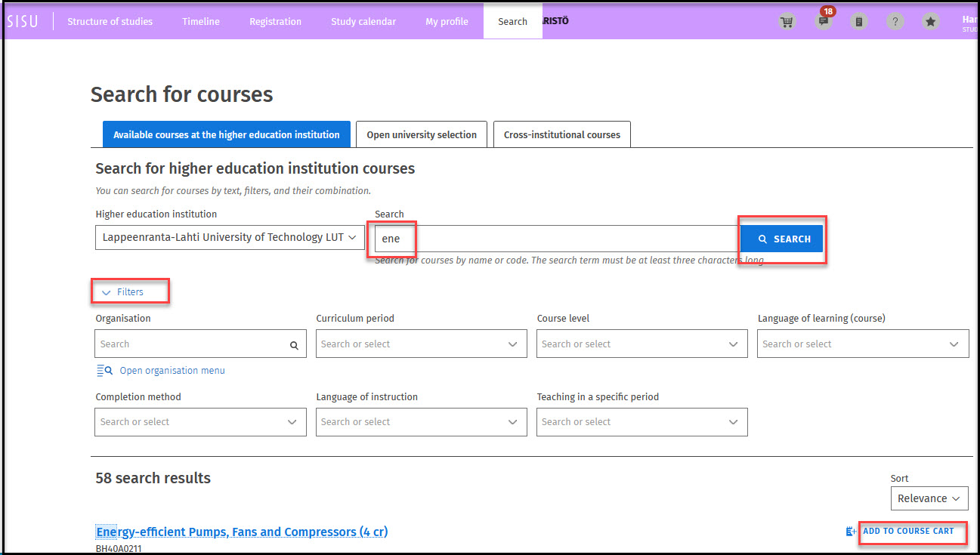The height and width of the screenshot is (555, 980).
Task: Open messages icon with 18 notifications
Action: coord(824,22)
